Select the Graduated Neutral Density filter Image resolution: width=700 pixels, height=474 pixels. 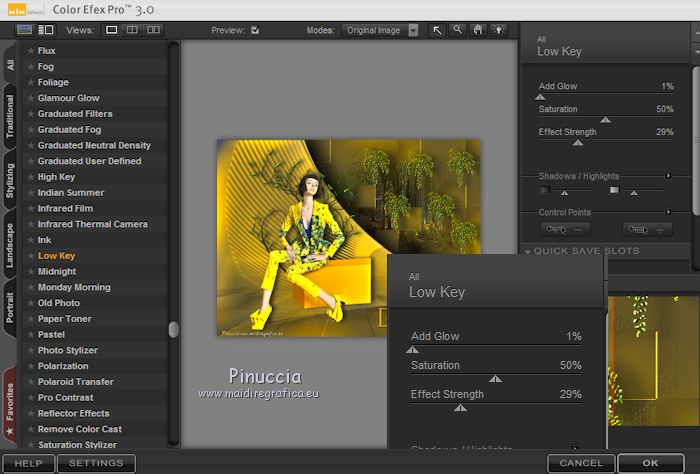[94, 146]
